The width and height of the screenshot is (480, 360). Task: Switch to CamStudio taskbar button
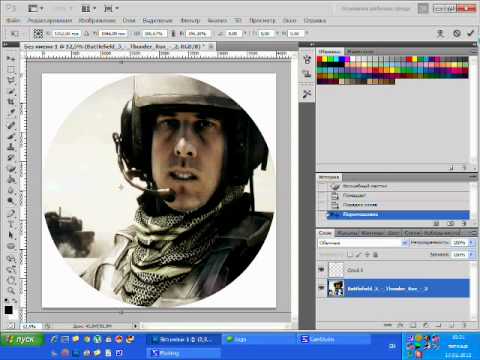coord(334,339)
